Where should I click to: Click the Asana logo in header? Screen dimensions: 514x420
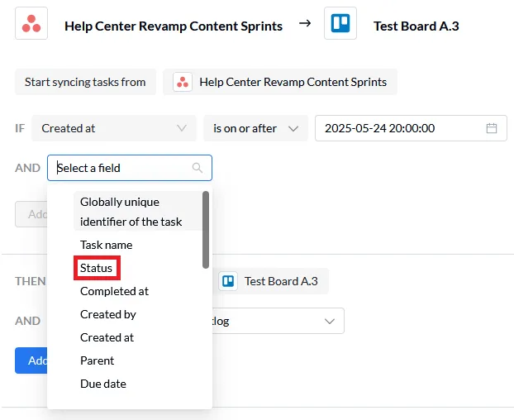pyautogui.click(x=31, y=24)
